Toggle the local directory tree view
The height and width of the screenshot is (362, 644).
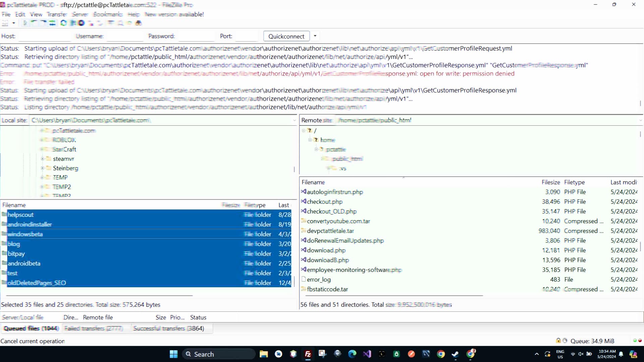pyautogui.click(x=34, y=23)
